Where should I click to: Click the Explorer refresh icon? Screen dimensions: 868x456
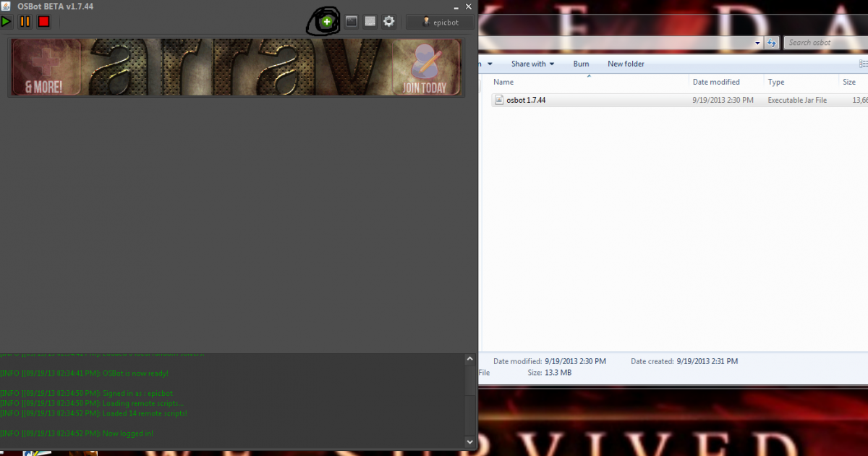(771, 43)
